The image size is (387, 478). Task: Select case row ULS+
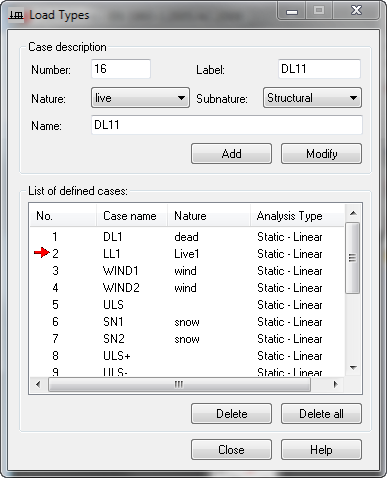[187, 356]
